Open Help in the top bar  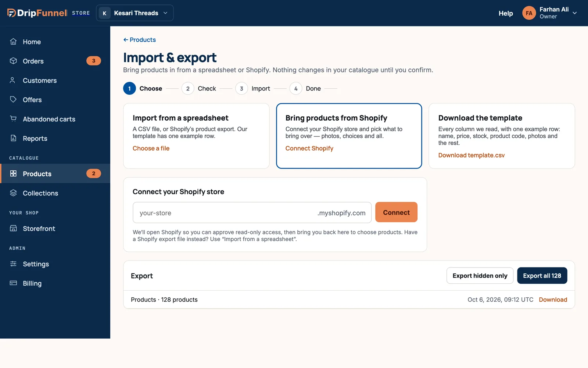click(x=506, y=13)
